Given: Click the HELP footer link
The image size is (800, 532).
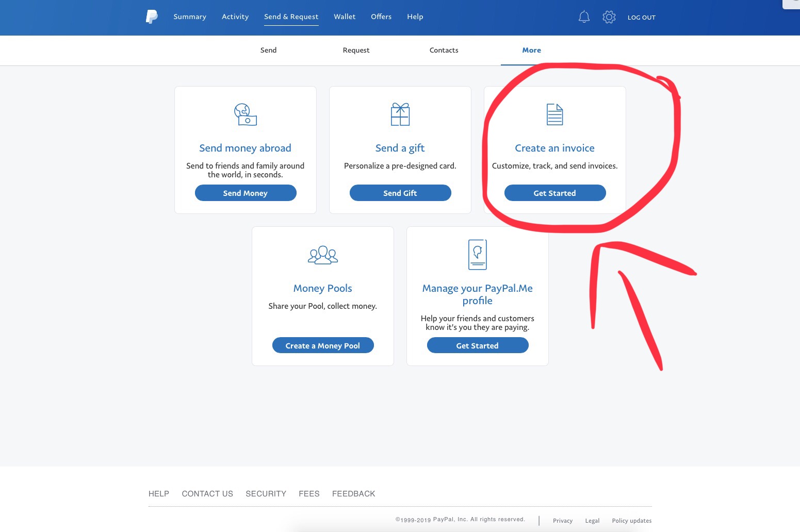Looking at the screenshot, I should coord(159,494).
